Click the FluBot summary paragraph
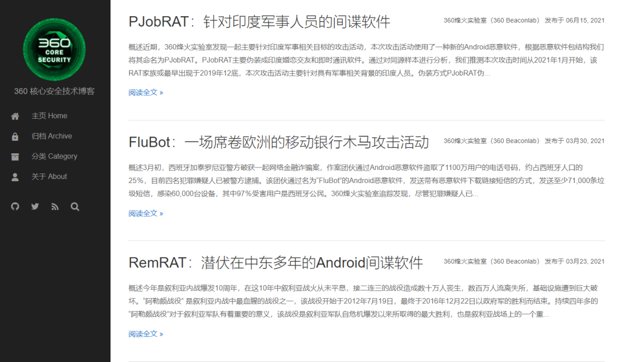Screen dimensions: 644x362 [366, 181]
